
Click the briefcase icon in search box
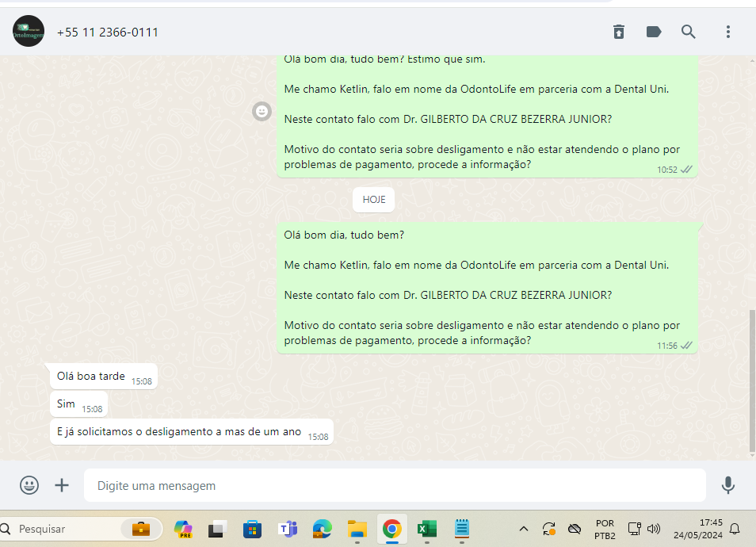click(141, 529)
